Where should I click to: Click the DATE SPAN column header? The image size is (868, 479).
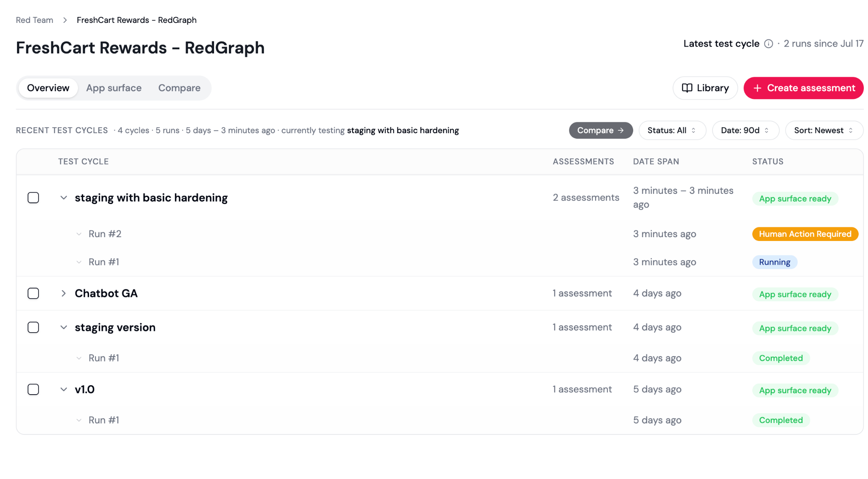[656, 162]
